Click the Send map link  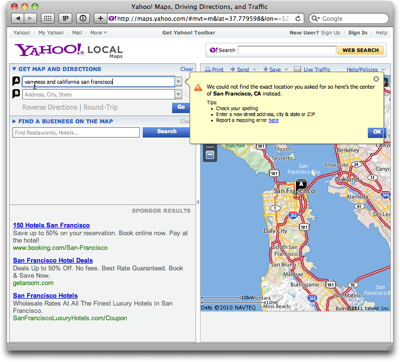click(240, 69)
